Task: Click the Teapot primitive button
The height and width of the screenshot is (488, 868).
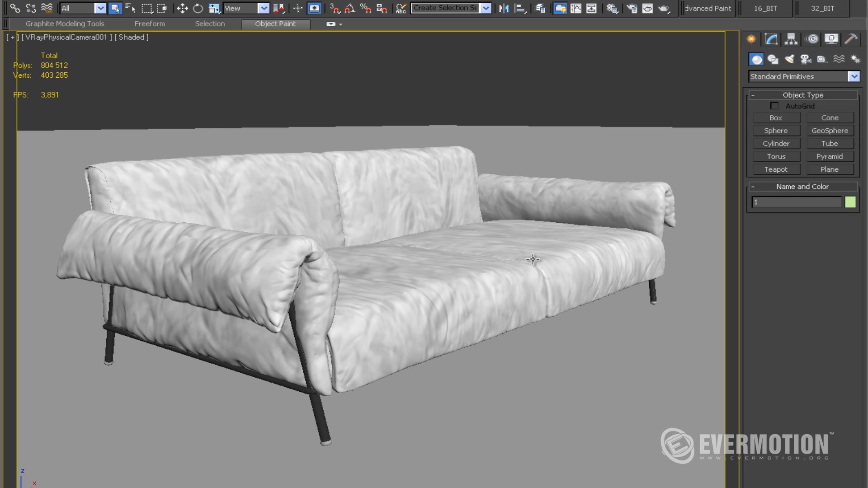Action: point(776,169)
